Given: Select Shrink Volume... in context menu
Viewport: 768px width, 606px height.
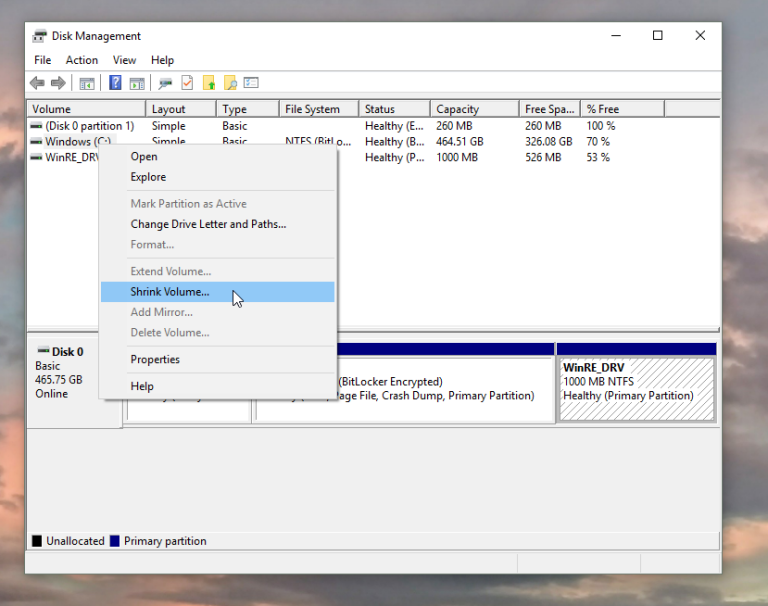Looking at the screenshot, I should coord(217,292).
